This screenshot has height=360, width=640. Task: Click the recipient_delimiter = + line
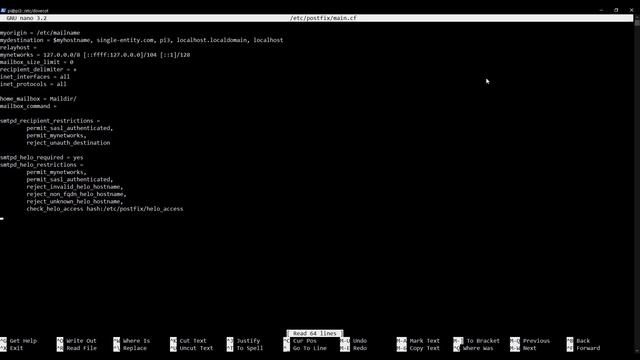click(38, 69)
